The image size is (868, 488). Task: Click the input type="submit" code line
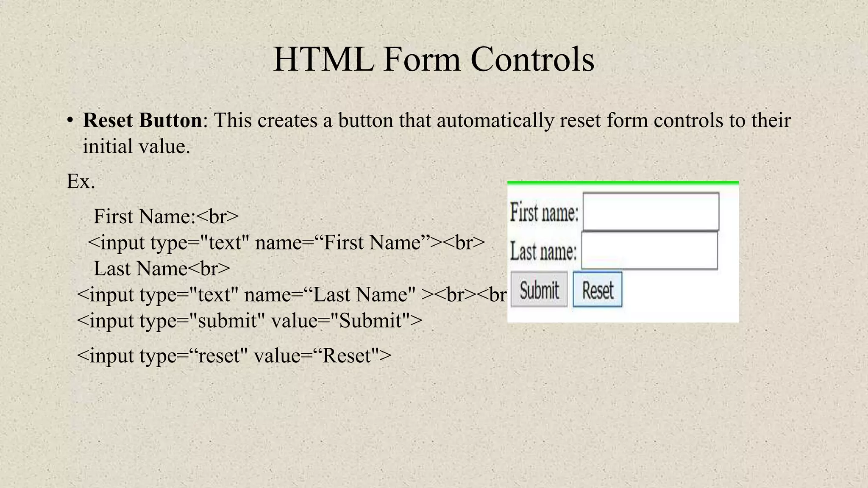coord(250,321)
